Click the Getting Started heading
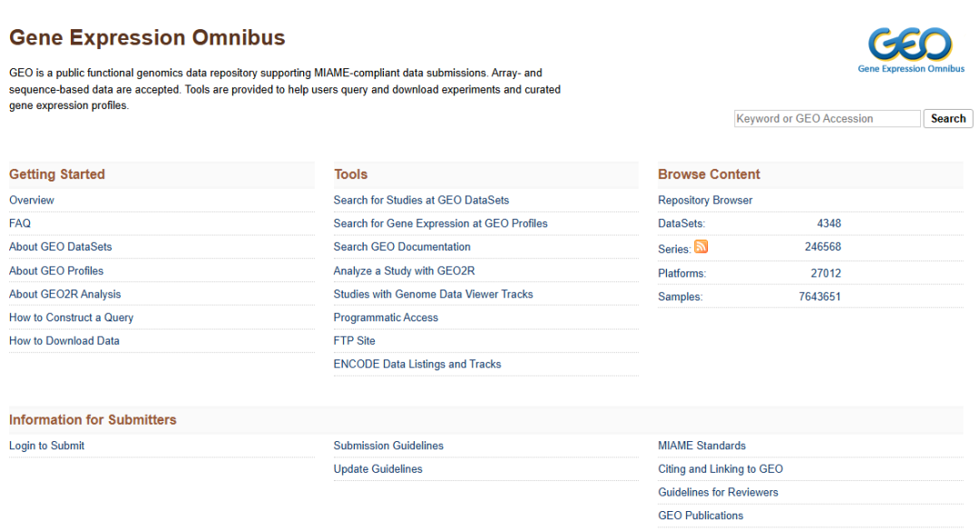The image size is (980, 531). (57, 174)
